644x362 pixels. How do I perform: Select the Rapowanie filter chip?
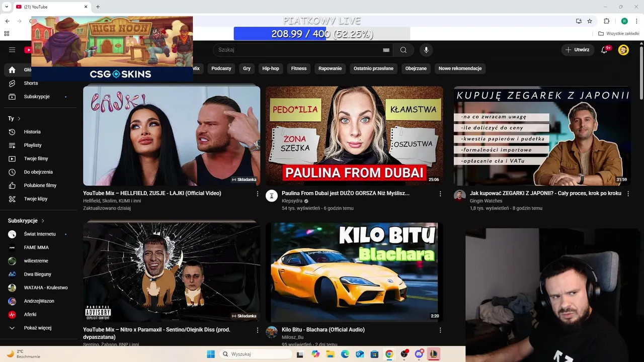tap(330, 68)
